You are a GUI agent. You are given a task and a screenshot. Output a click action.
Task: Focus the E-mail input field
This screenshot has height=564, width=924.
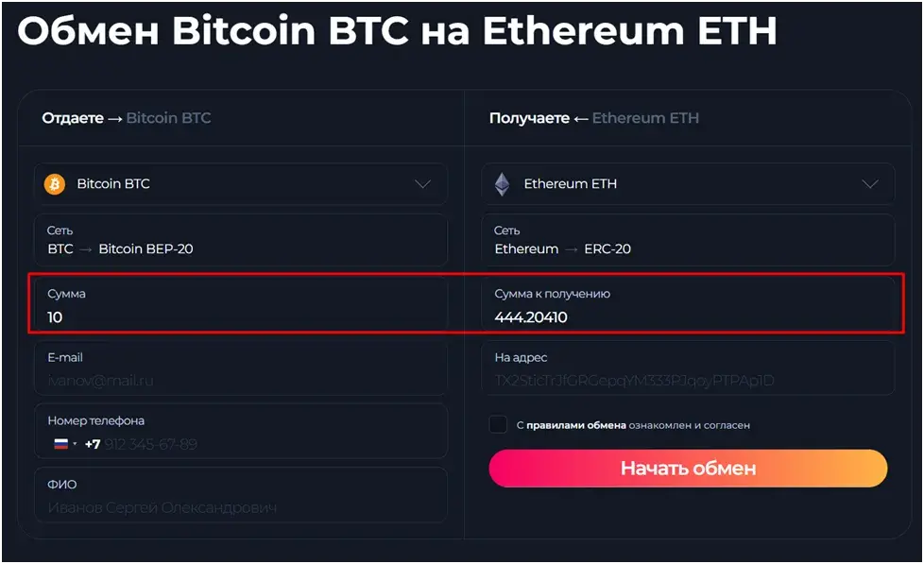(241, 369)
